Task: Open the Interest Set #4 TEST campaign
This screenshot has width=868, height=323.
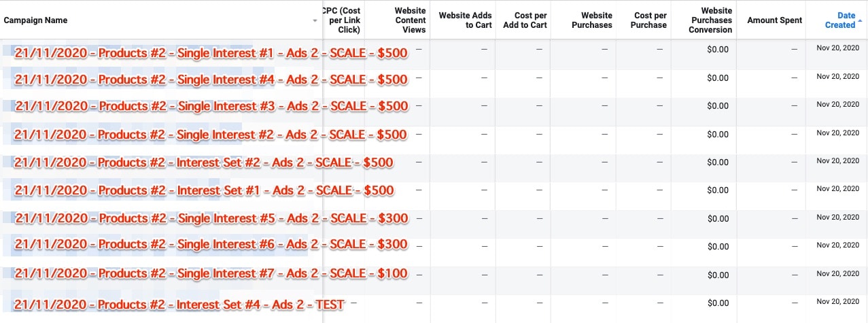Action: coord(179,305)
